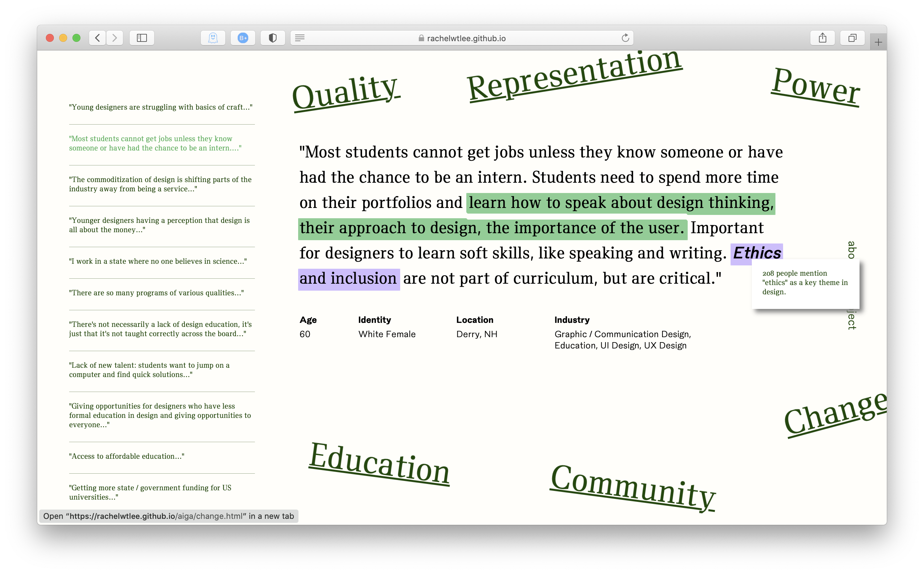Click the purple highlighted "Ethics" word
Image resolution: width=924 pixels, height=574 pixels.
756,253
